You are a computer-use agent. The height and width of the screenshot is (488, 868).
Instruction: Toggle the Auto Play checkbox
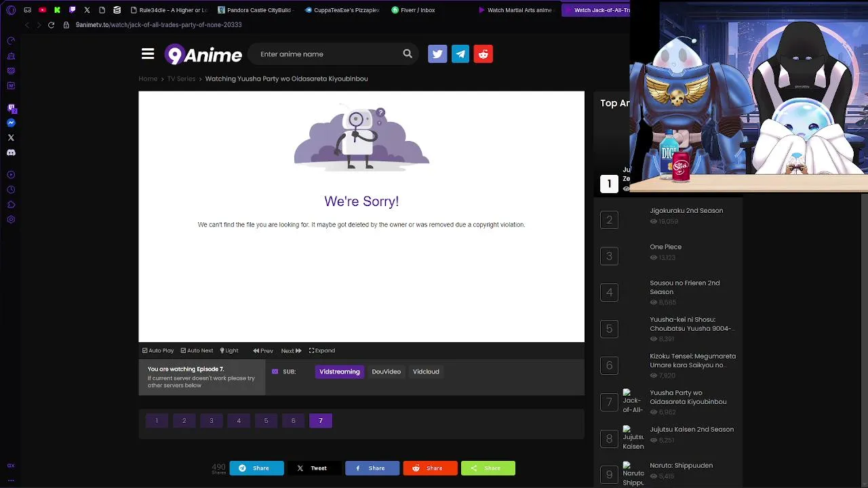158,350
